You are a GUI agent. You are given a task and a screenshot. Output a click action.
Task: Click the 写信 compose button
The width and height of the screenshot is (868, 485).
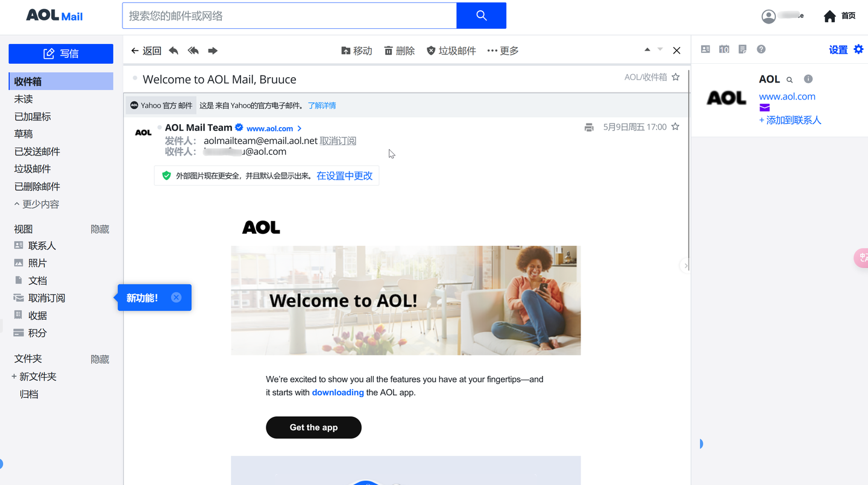pos(61,54)
